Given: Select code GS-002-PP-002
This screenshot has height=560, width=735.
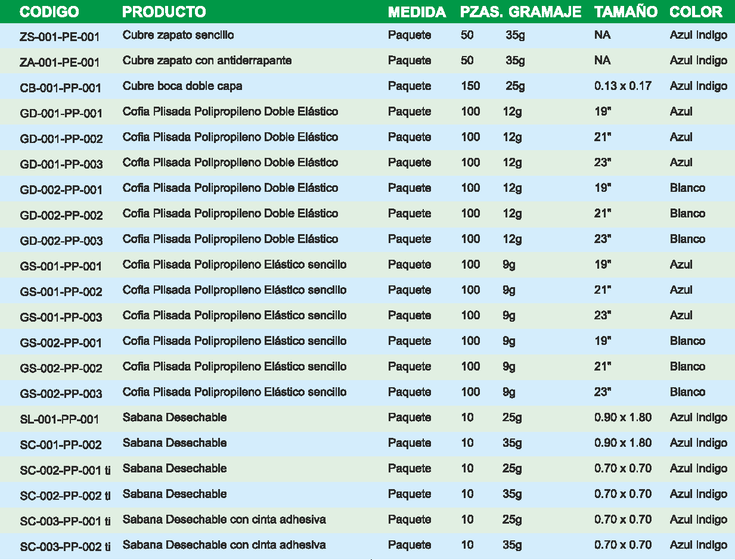Looking at the screenshot, I should coord(61,369).
